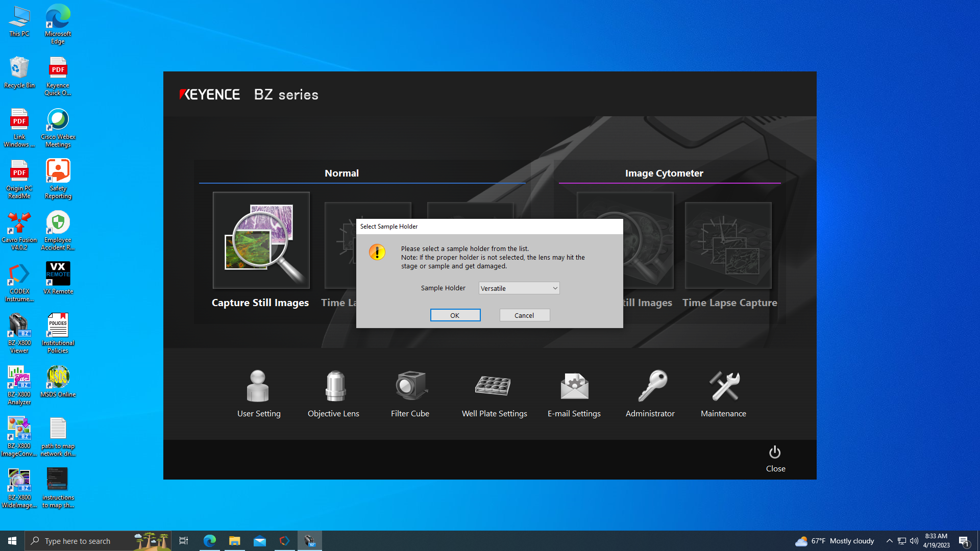This screenshot has width=980, height=551.
Task: Select the Normal mode tab
Action: [341, 173]
